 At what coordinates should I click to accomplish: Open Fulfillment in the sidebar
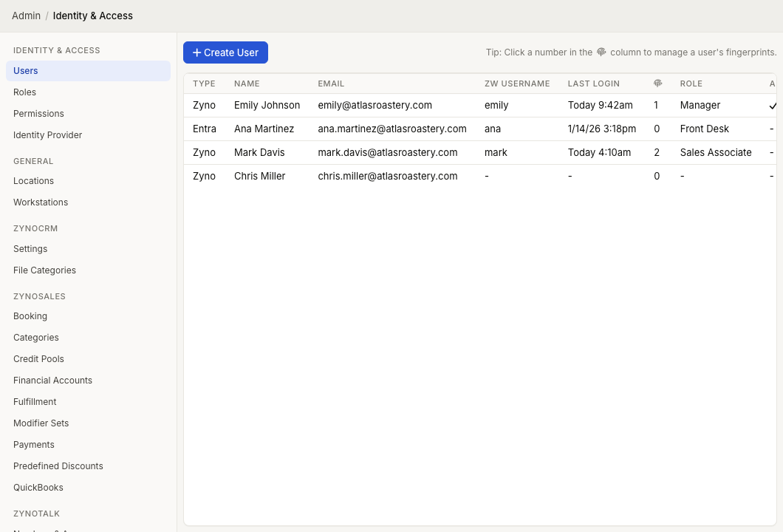point(89,402)
